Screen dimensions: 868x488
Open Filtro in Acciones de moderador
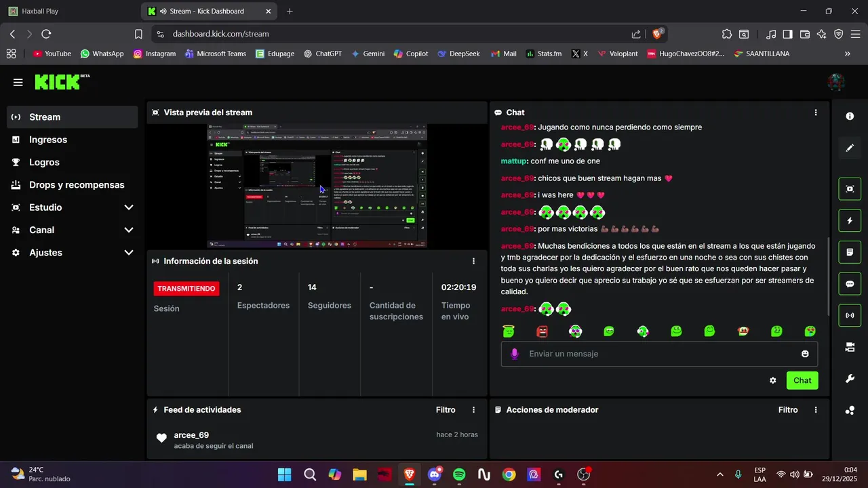pyautogui.click(x=788, y=410)
